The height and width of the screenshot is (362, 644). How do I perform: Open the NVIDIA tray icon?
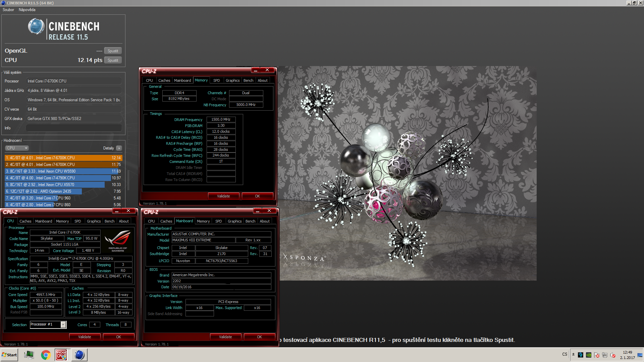tap(589, 355)
